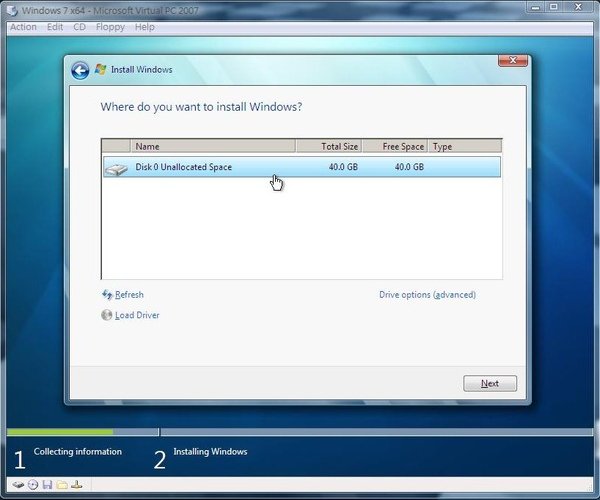This screenshot has width=600, height=500.
Task: Click the floppy disk icon in status bar
Action: pos(47,485)
